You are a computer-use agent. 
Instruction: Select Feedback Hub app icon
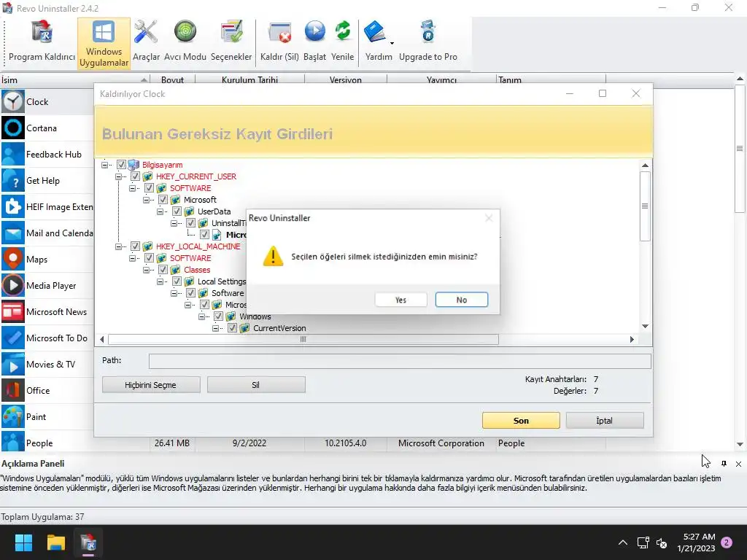(13, 155)
